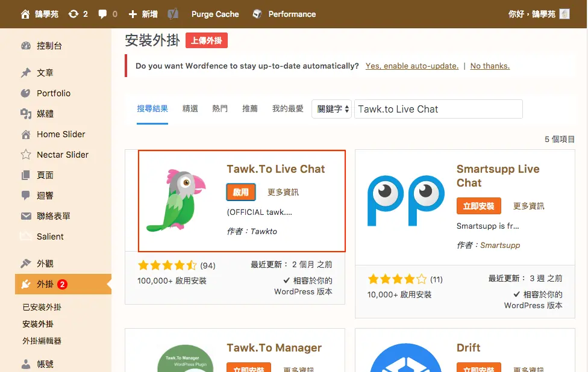Click Yes, enable auto-update link
This screenshot has width=588, height=372.
(411, 66)
